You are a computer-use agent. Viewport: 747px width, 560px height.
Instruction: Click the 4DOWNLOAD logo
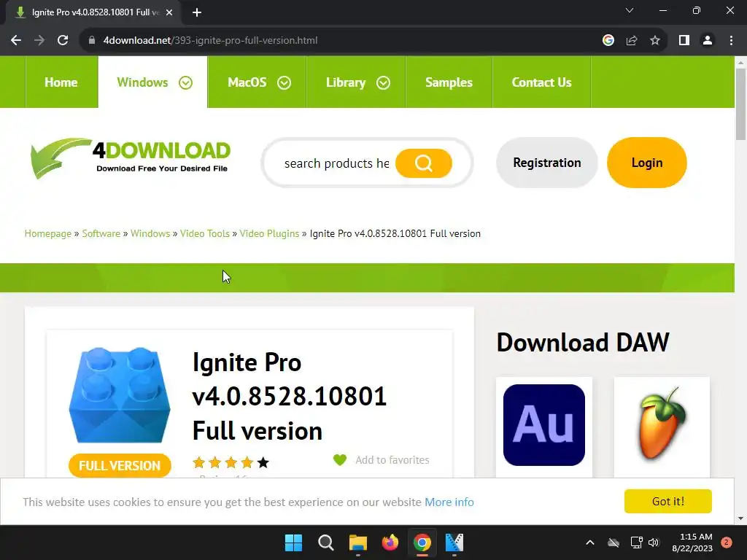(x=130, y=158)
